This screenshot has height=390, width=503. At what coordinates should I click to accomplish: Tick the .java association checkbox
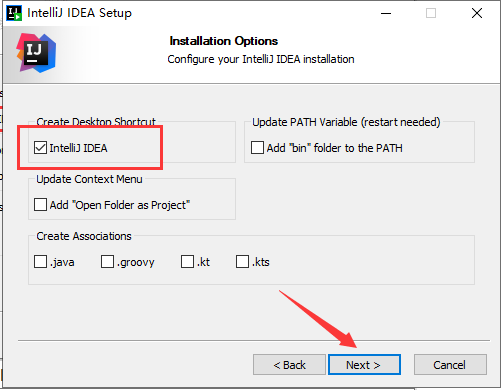point(40,262)
